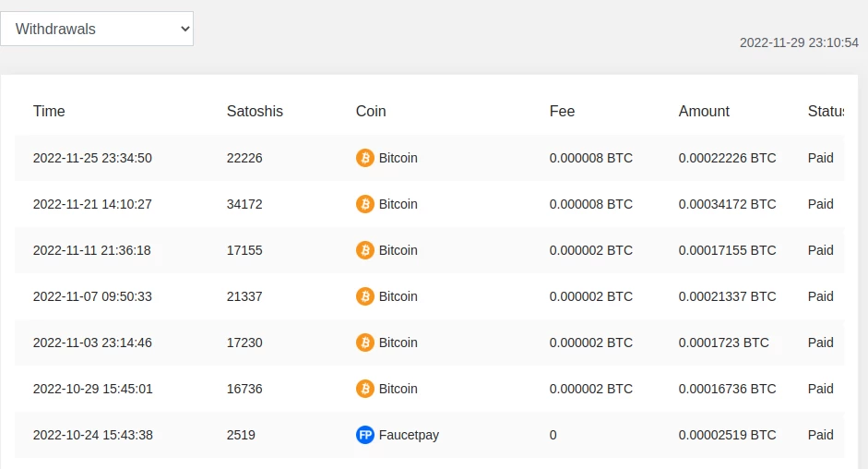
Task: Click the Bitcoin icon in the 22226 row
Action: tap(365, 158)
